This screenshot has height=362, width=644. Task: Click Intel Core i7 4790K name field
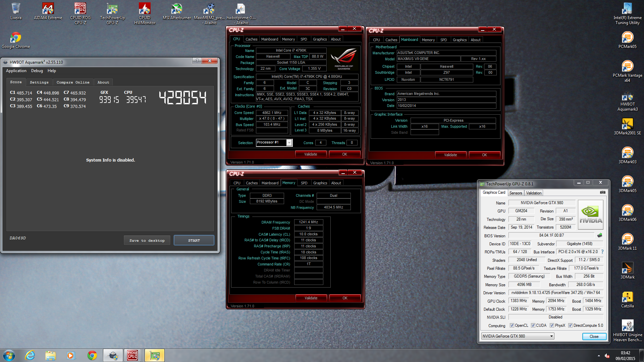[291, 51]
